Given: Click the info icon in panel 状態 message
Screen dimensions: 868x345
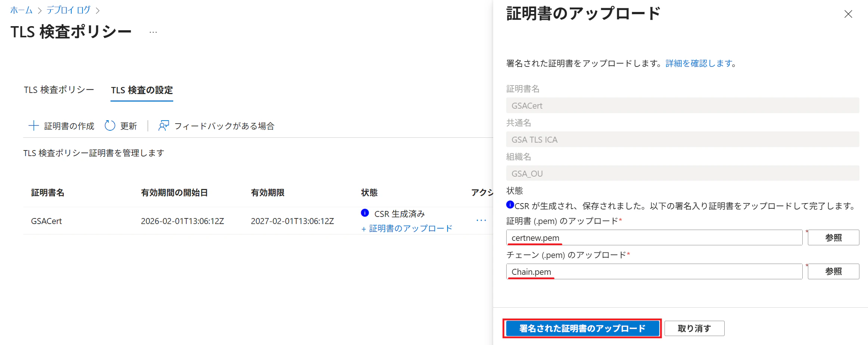Looking at the screenshot, I should click(510, 205).
